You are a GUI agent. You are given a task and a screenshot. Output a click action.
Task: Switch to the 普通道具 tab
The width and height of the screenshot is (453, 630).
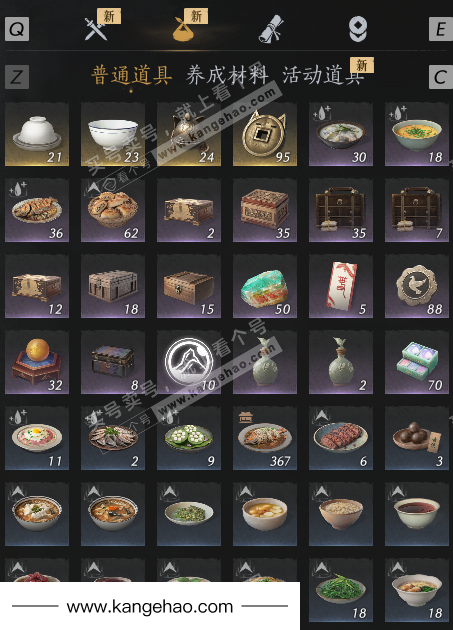132,76
